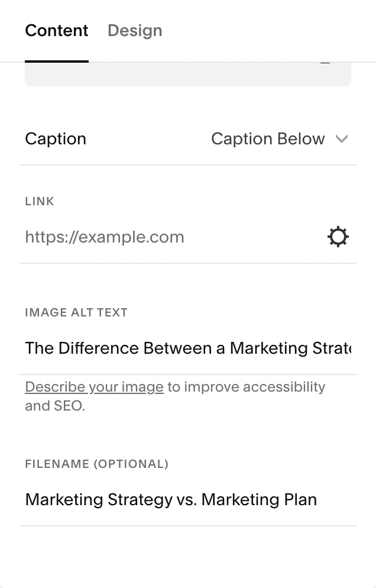
Task: Click the IMAGE ALT TEXT heading
Action: tap(76, 312)
